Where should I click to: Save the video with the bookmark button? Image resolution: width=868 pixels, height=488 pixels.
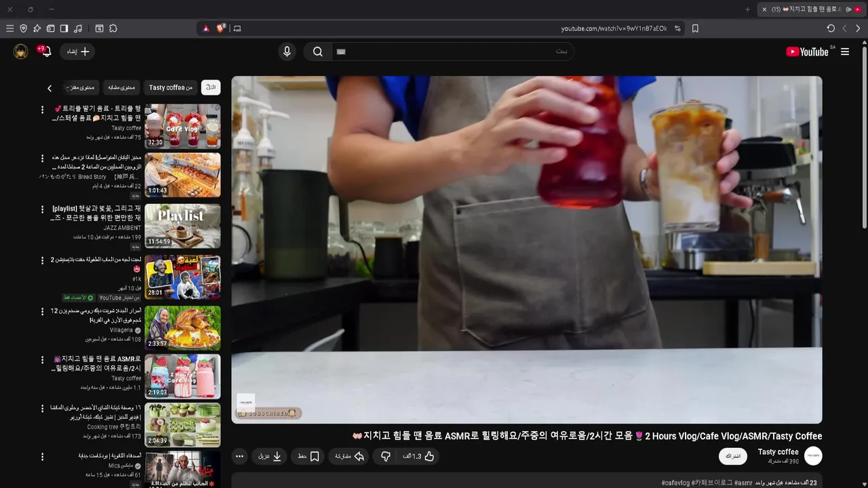(309, 456)
